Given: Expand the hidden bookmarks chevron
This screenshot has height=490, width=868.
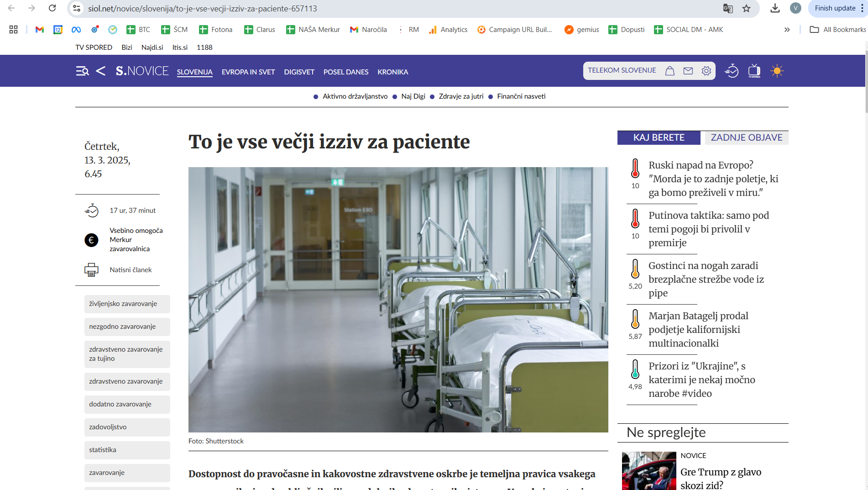Looking at the screenshot, I should [x=787, y=30].
